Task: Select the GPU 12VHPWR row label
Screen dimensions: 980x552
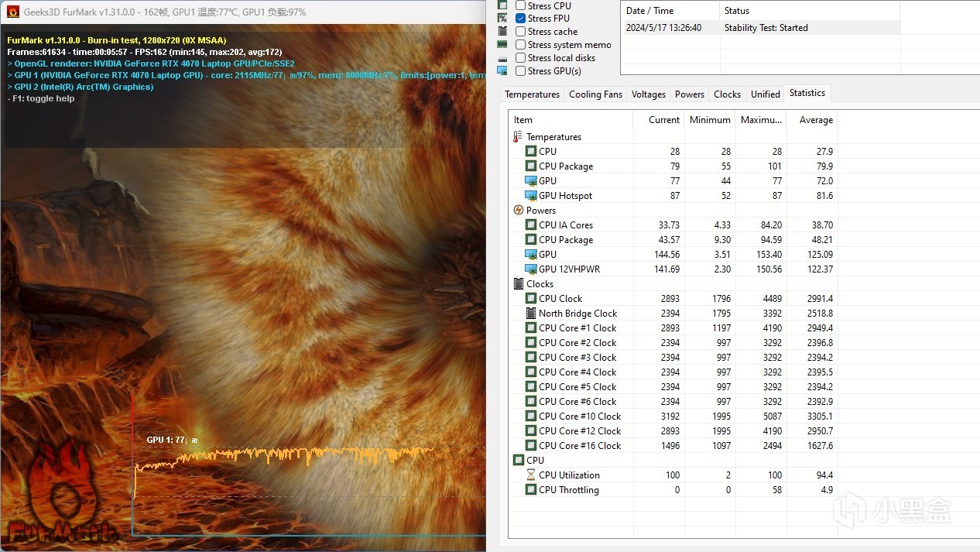Action: point(569,269)
